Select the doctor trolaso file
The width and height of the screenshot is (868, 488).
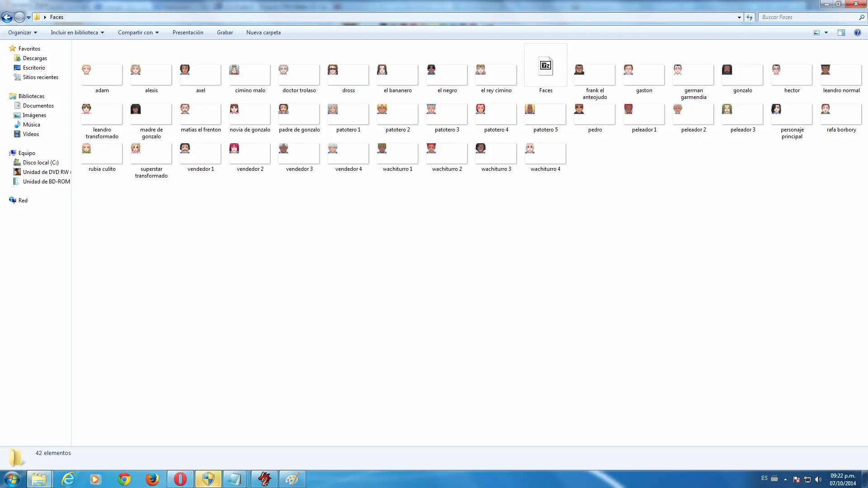(299, 75)
